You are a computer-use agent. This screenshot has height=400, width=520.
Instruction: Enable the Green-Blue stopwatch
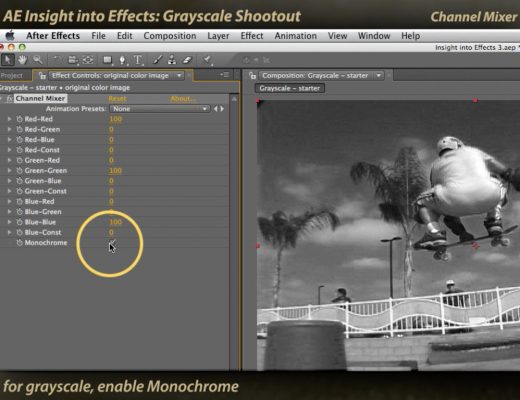point(19,181)
